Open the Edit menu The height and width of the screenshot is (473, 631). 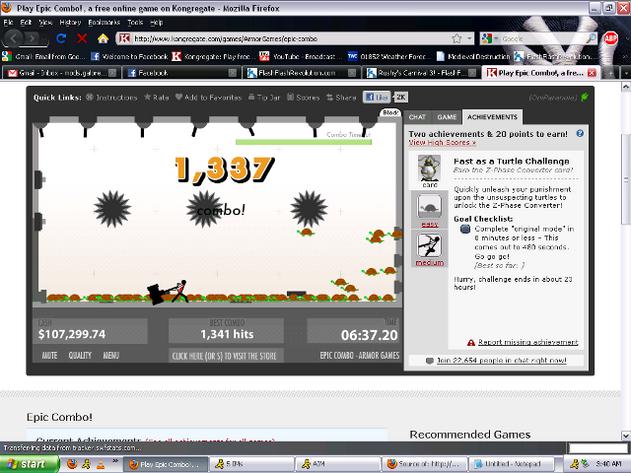26,23
